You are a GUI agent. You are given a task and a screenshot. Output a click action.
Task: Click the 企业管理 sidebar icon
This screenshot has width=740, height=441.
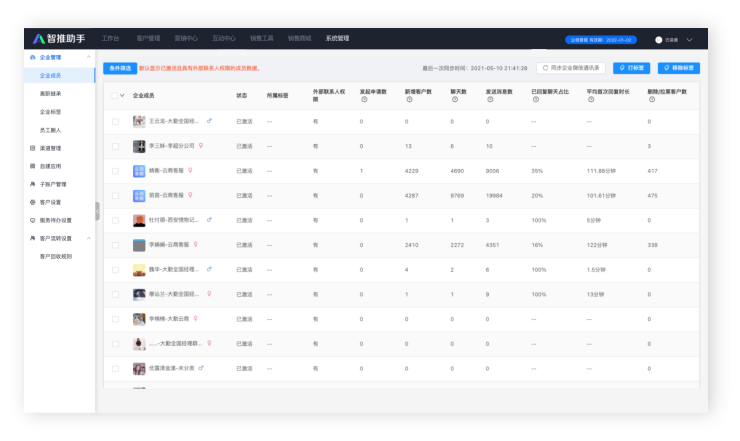point(33,57)
